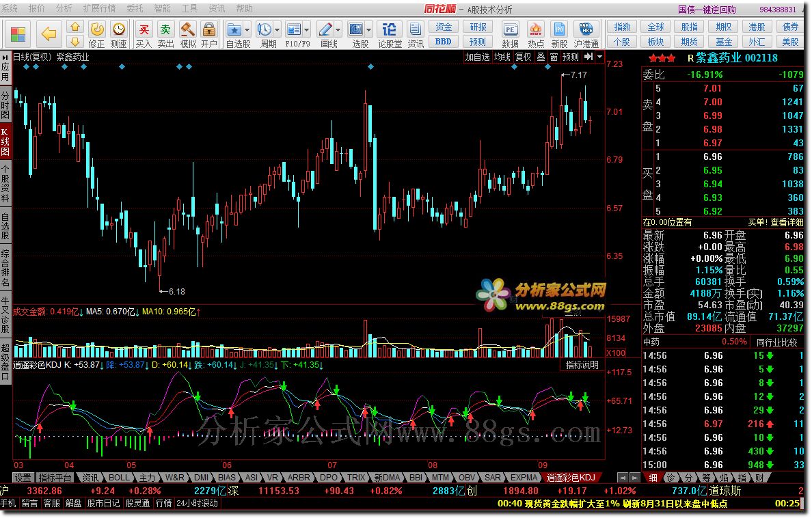
Task: Click the 热点 hot flame icon
Action: 535,29
